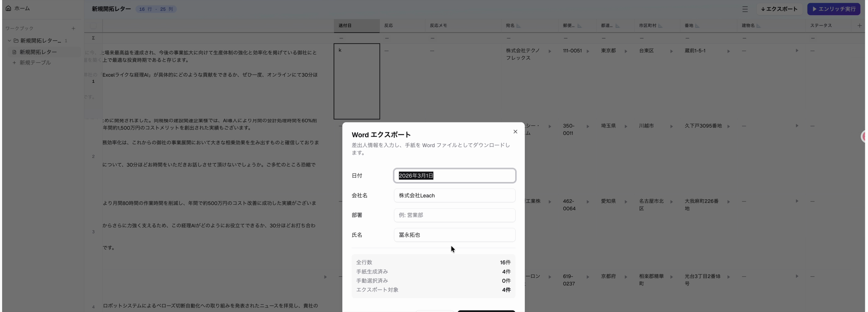Click the エンリッチ実行 button
The height and width of the screenshot is (312, 868).
(x=834, y=9)
